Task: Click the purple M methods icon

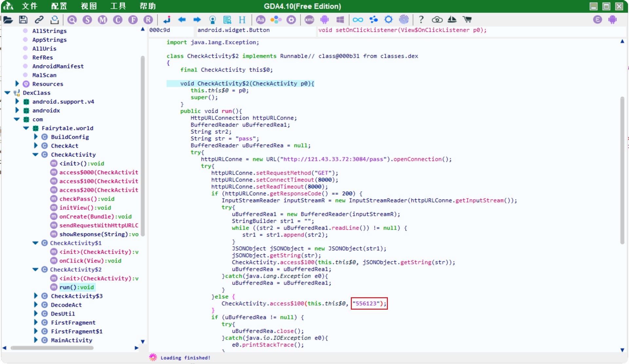Action: click(103, 20)
